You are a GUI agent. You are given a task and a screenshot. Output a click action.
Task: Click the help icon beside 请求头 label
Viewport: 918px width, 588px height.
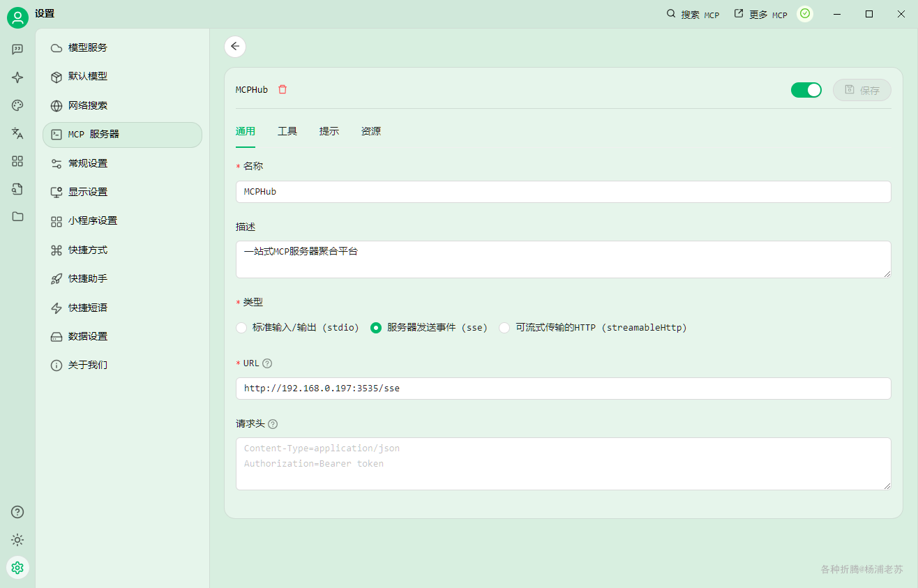click(x=273, y=424)
